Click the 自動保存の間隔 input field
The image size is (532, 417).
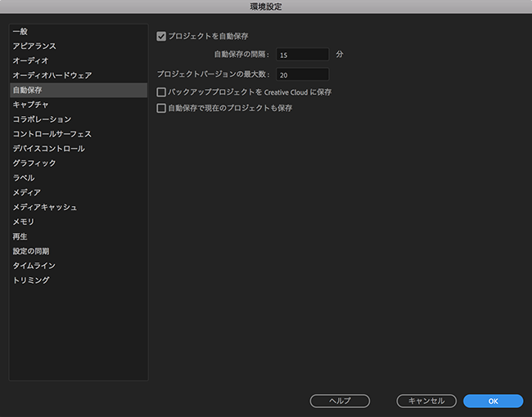302,55
